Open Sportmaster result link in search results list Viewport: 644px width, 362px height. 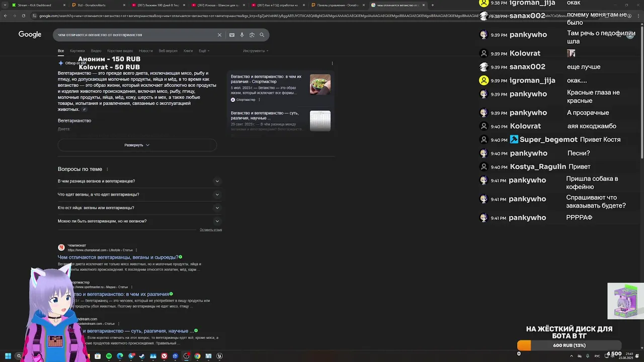121,294
